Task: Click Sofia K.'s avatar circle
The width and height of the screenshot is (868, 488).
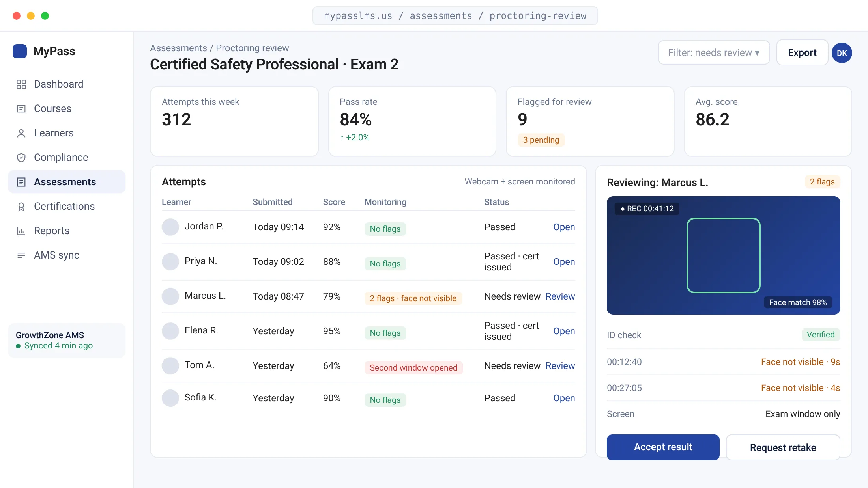Action: point(170,398)
